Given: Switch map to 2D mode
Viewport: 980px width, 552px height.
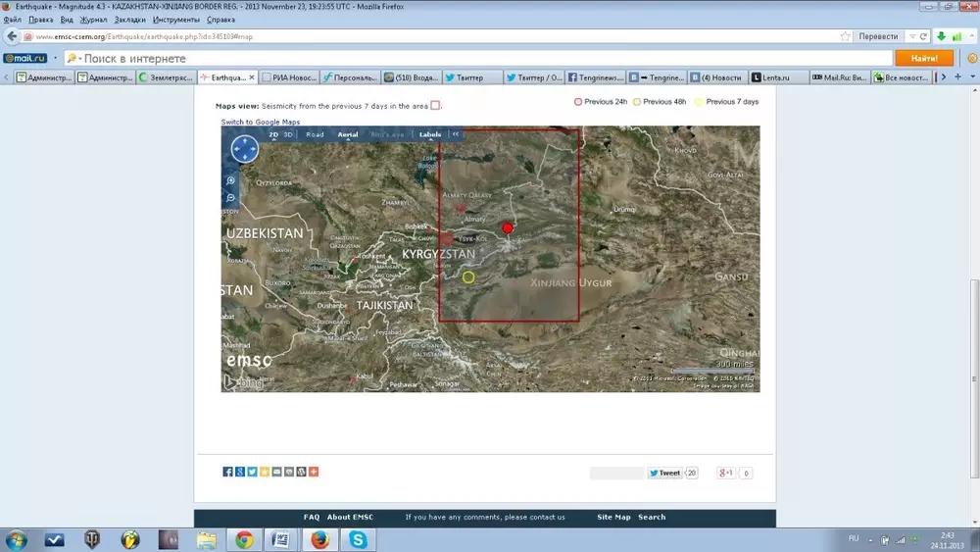Looking at the screenshot, I should pos(274,134).
